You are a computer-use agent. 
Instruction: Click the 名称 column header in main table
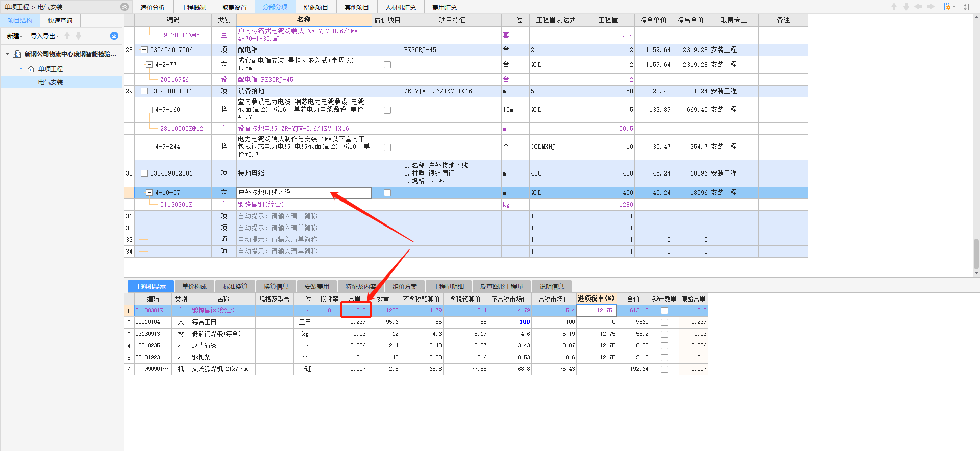[304, 20]
